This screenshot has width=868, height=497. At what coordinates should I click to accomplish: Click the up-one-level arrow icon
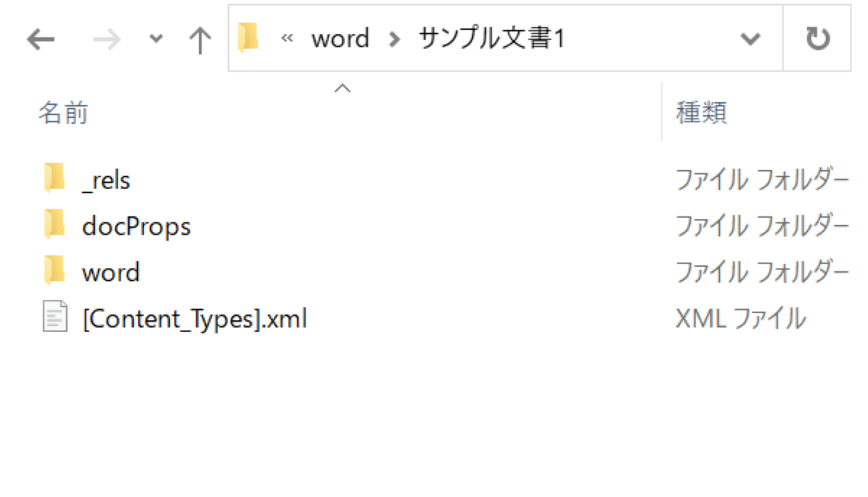coord(201,39)
